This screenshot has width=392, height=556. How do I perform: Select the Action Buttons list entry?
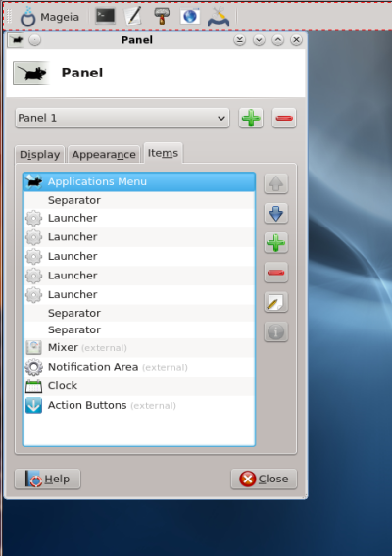click(139, 406)
